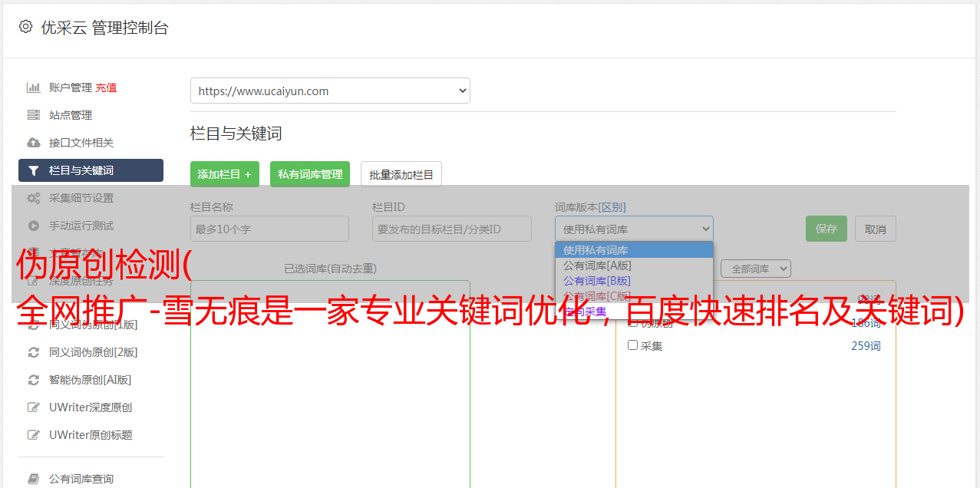Viewport: 980px width, 488px height.
Task: Click the filter icon in 栏目与关键词
Action: [33, 170]
